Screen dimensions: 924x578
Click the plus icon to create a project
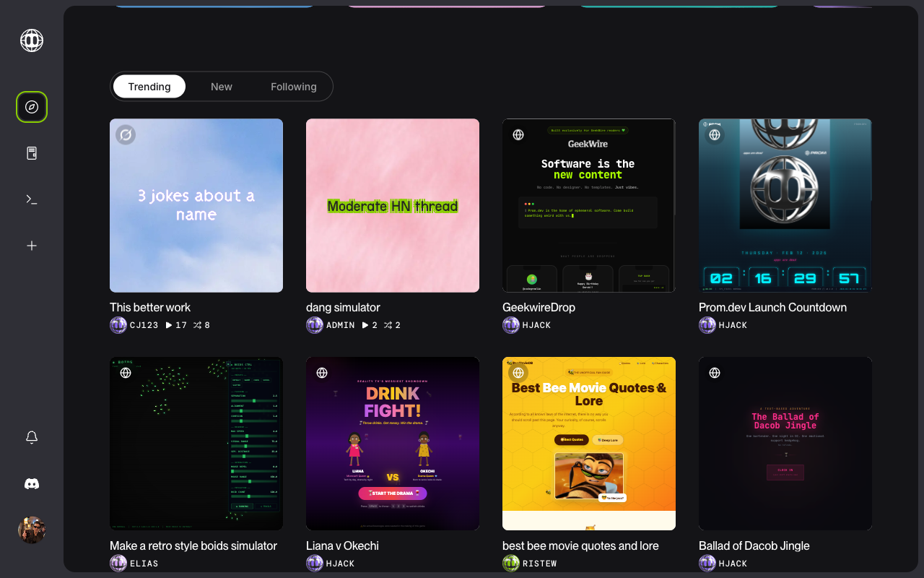32,245
